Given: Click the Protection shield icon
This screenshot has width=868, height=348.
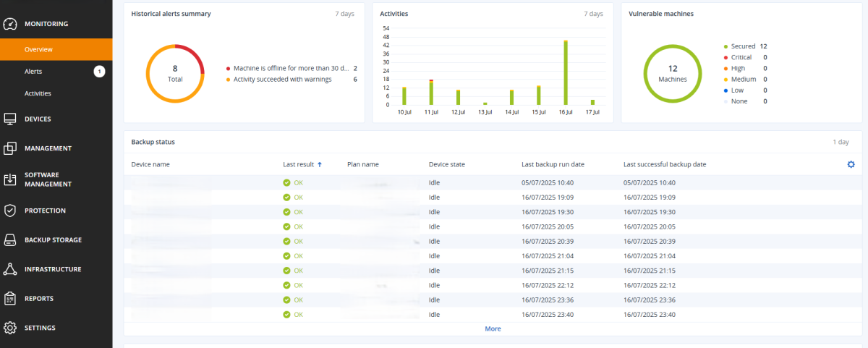Looking at the screenshot, I should (x=10, y=211).
